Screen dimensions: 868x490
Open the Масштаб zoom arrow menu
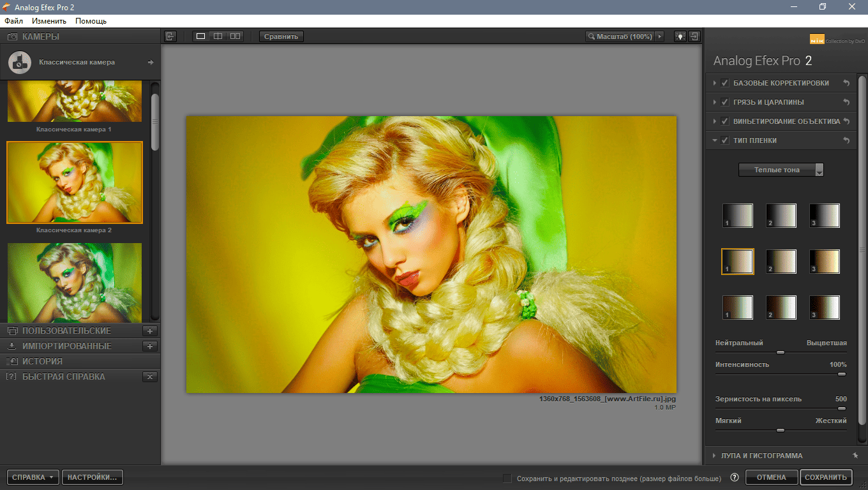coord(660,36)
